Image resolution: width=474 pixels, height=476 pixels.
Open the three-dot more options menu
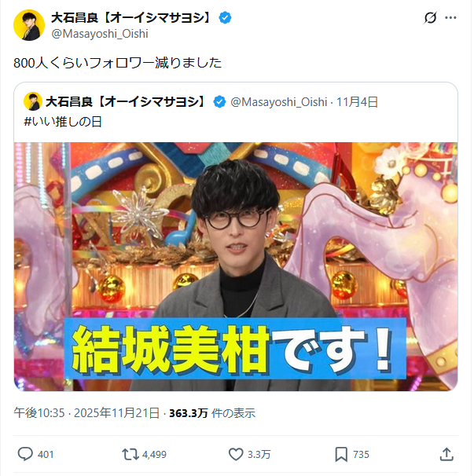coord(450,17)
